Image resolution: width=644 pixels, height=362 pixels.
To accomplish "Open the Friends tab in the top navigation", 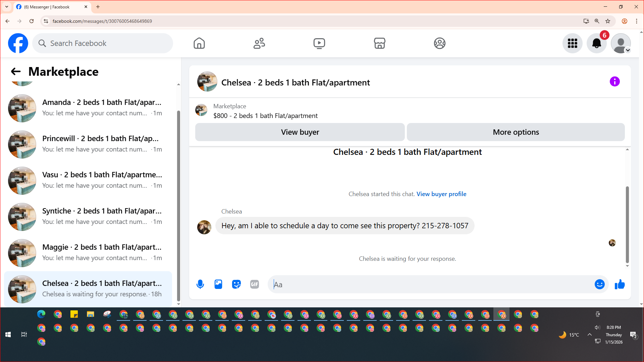I will coord(259,43).
